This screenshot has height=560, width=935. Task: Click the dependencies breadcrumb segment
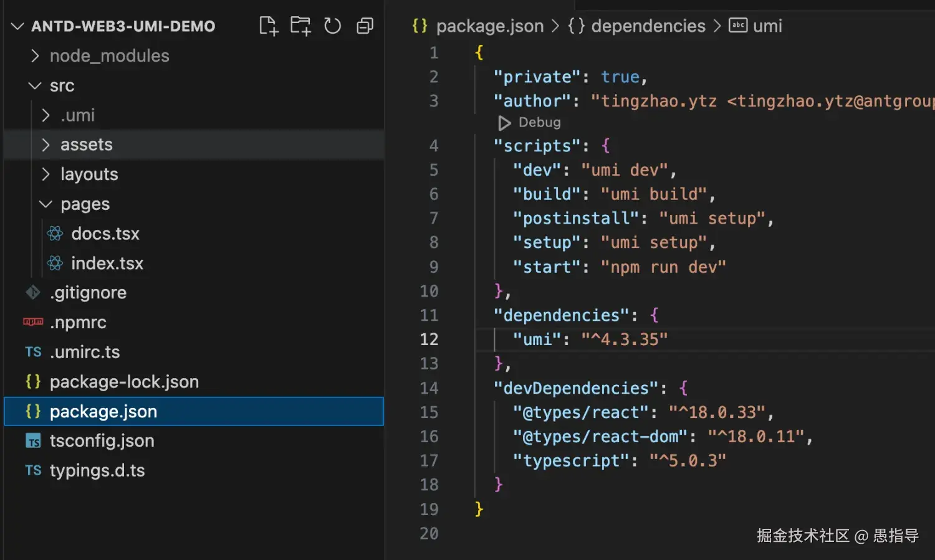(x=648, y=26)
